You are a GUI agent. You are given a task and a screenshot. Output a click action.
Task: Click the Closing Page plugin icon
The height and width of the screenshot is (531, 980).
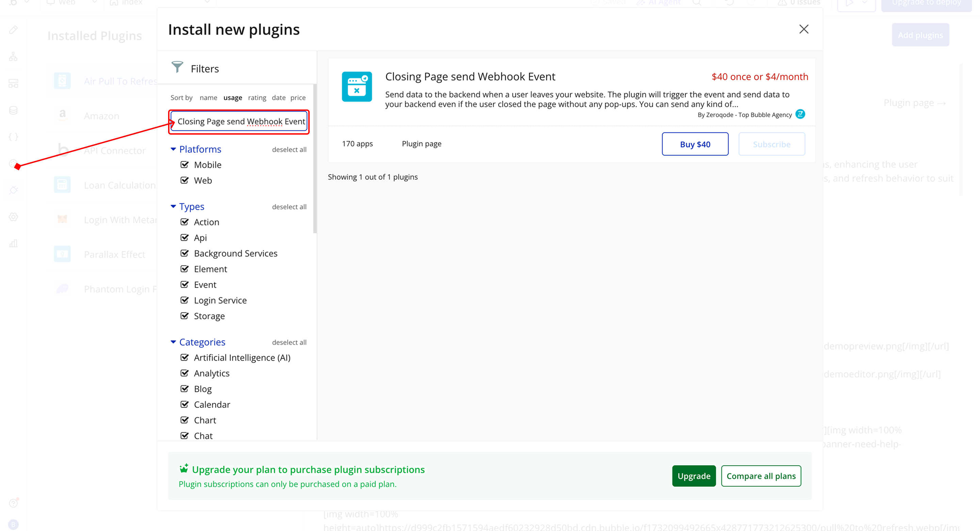pyautogui.click(x=357, y=86)
